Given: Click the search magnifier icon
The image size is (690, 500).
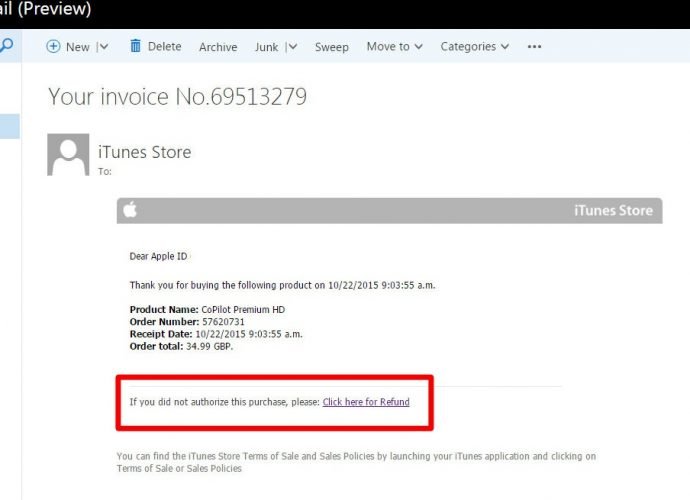Looking at the screenshot, I should click(6, 45).
